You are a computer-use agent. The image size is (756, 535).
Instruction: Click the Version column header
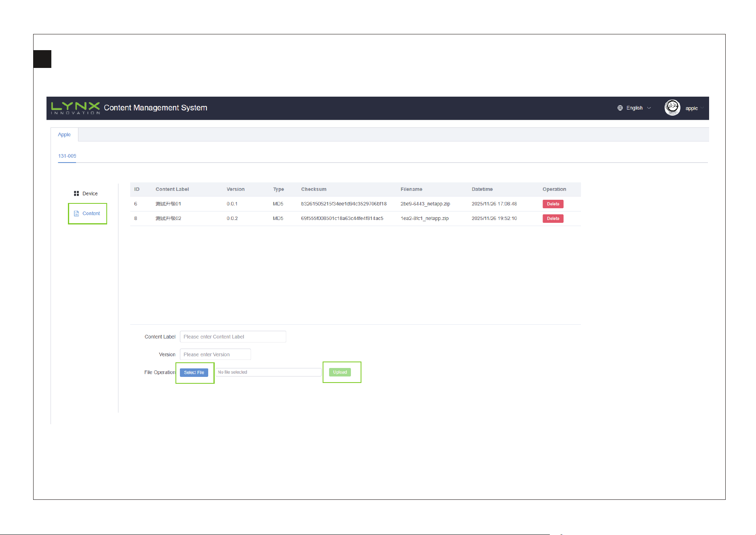[236, 189]
